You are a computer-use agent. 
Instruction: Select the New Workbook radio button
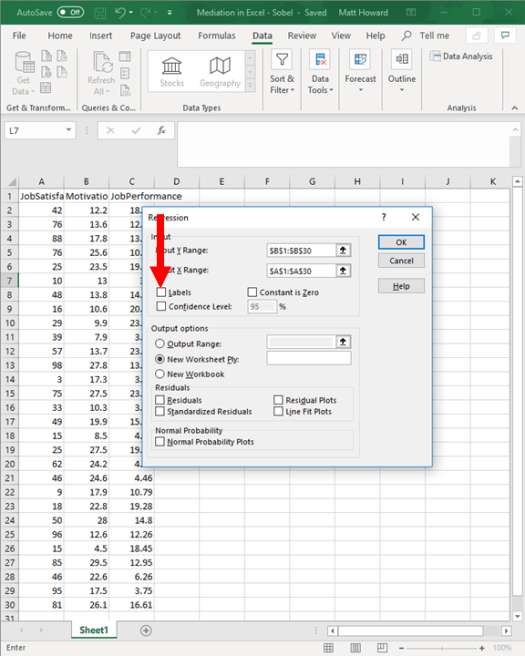[x=159, y=374]
